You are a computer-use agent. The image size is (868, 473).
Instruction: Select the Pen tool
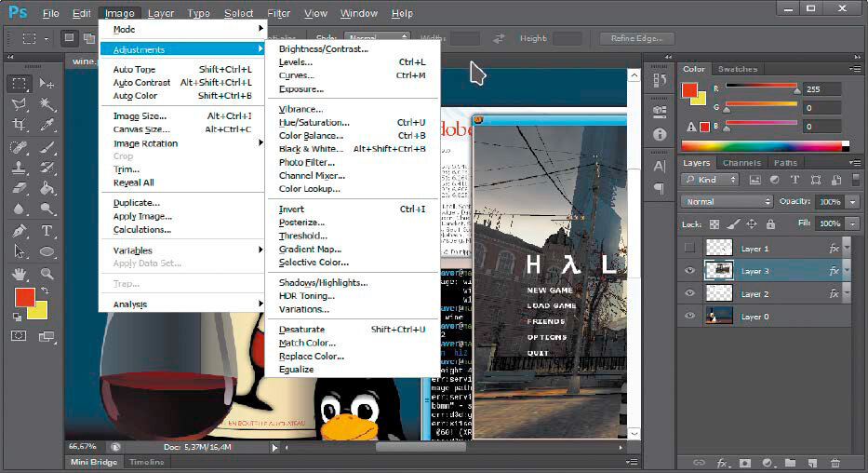(20, 230)
